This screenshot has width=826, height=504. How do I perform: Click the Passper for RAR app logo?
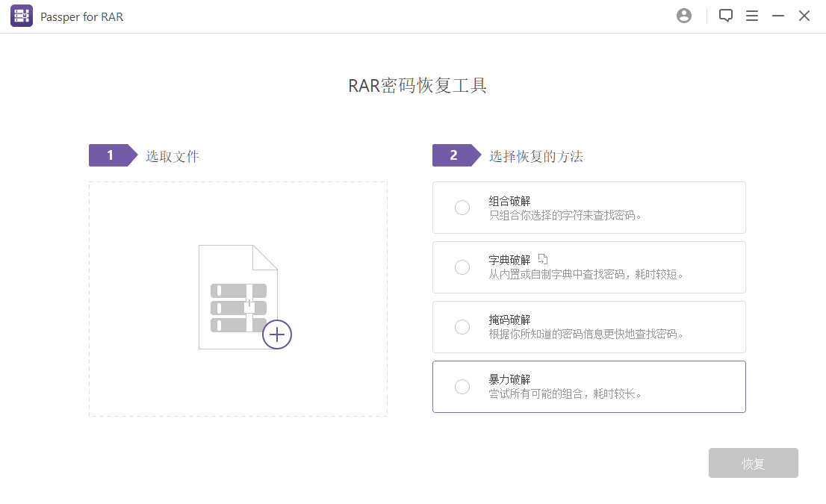[22, 16]
